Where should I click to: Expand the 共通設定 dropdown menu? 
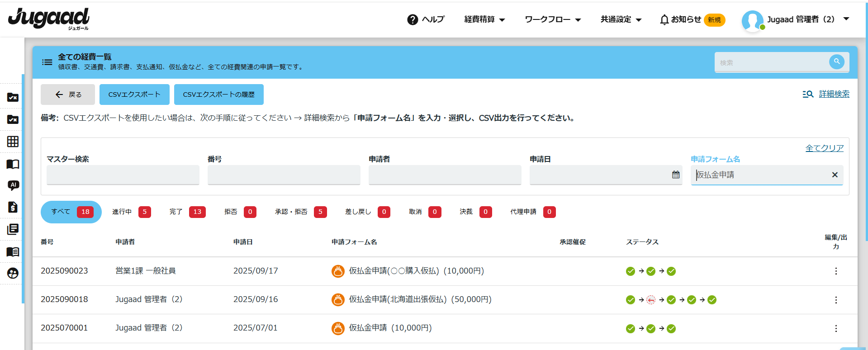coord(621,19)
